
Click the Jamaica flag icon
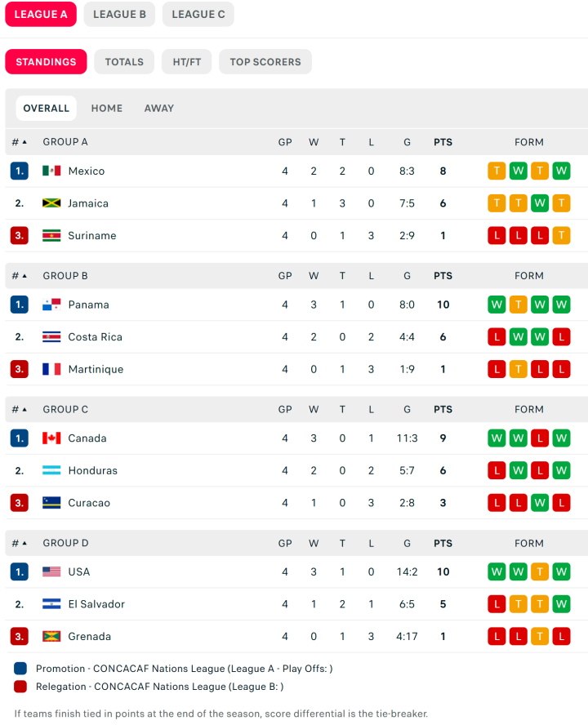point(51,203)
